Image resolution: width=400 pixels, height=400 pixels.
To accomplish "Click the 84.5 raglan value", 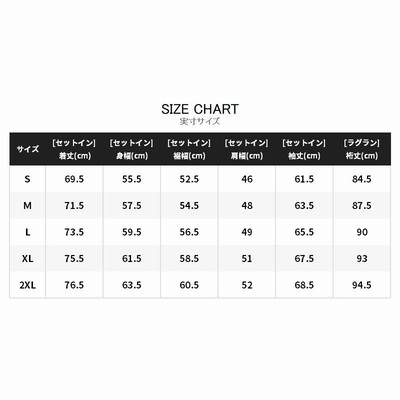I will pos(362,179).
